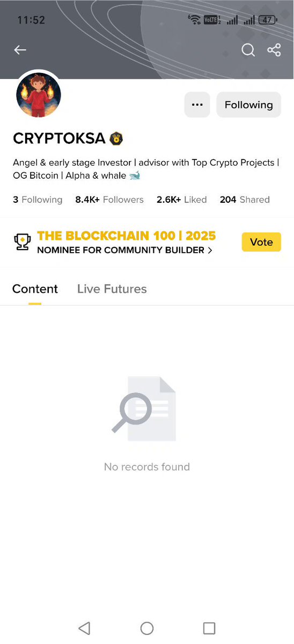Open recent apps with square button
The image size is (294, 644).
(x=209, y=628)
